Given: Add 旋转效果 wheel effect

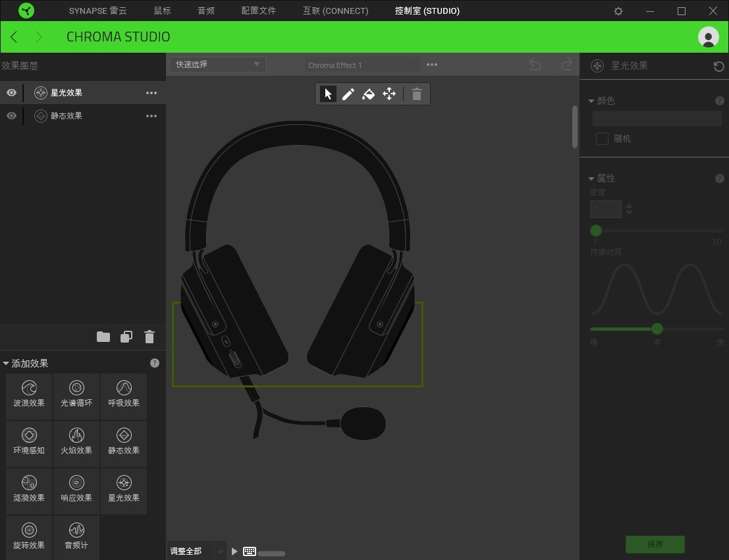Looking at the screenshot, I should click(29, 537).
